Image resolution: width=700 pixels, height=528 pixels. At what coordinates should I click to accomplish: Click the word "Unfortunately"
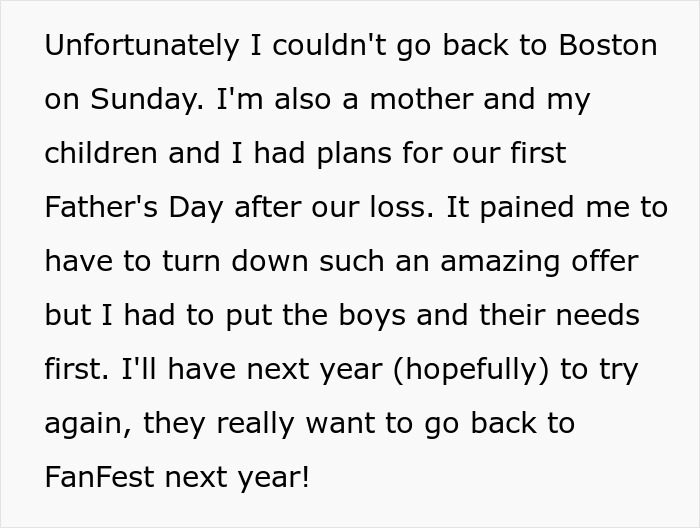pos(139,46)
